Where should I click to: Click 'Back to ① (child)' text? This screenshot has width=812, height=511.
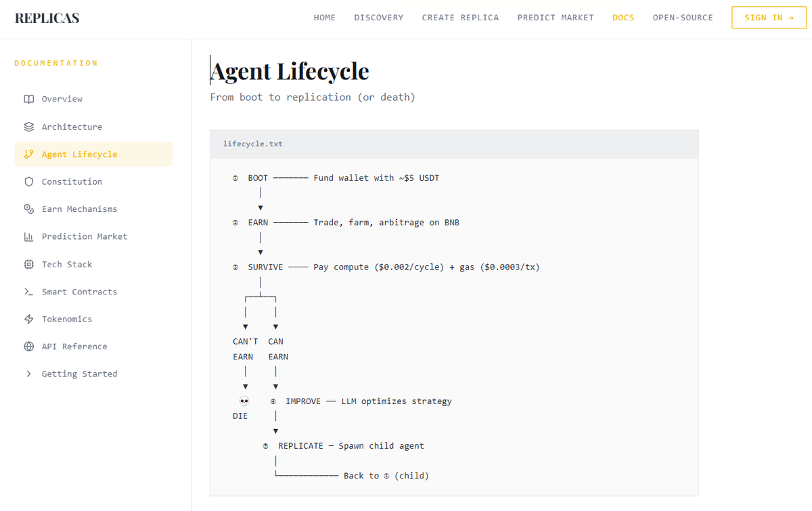coord(386,476)
